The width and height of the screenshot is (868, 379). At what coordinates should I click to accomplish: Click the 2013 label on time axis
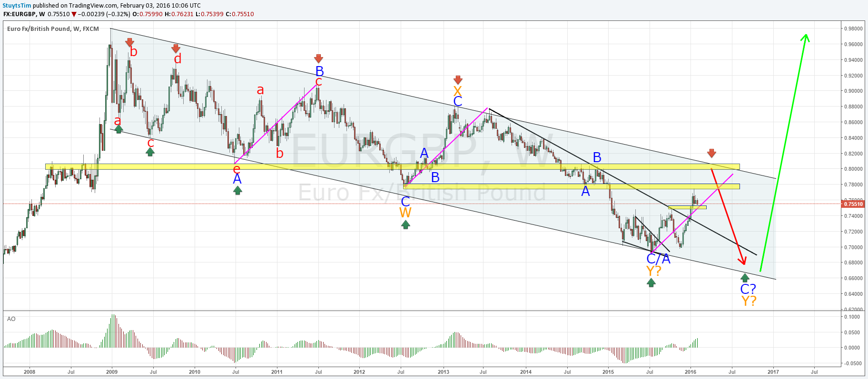pyautogui.click(x=444, y=372)
